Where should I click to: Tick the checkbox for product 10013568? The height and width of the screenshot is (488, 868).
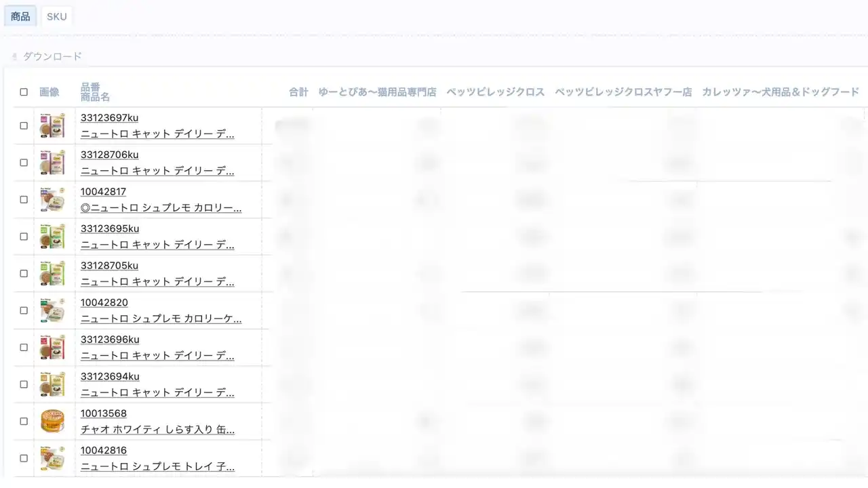24,421
